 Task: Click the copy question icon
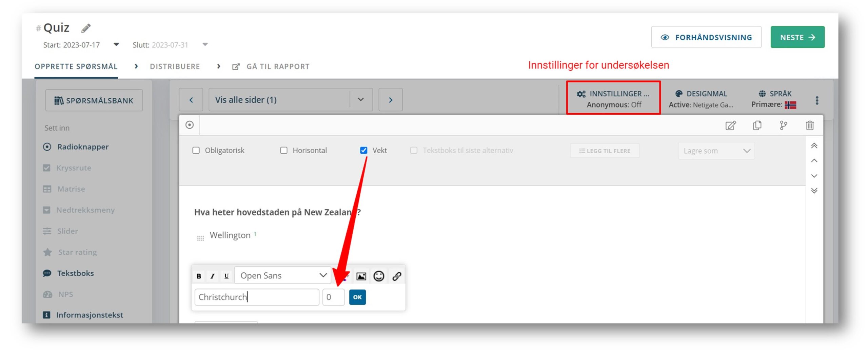pyautogui.click(x=757, y=125)
